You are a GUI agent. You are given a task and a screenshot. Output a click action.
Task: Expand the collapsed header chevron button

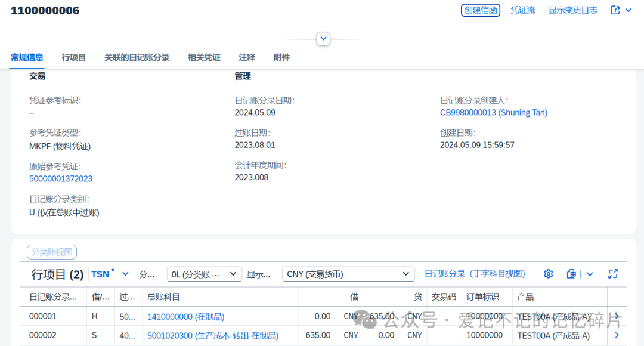tap(323, 39)
